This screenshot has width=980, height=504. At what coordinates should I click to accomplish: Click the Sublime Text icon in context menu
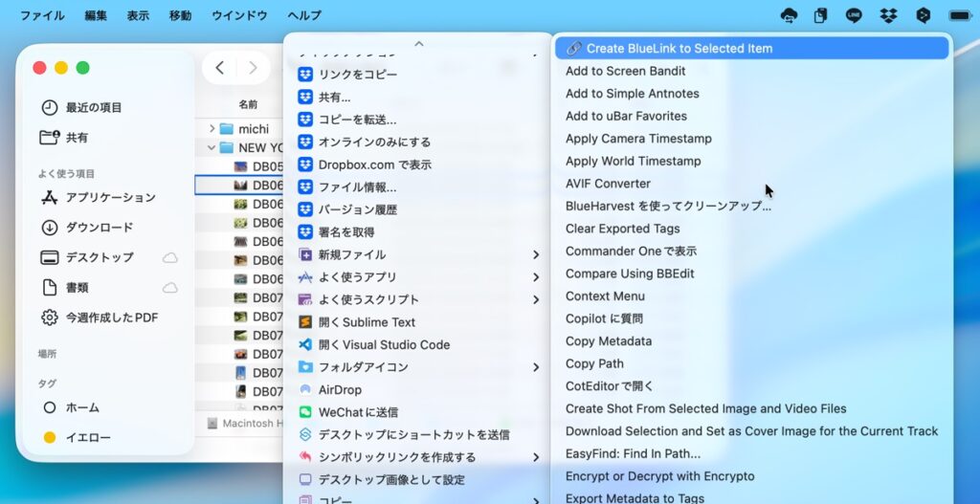(305, 322)
